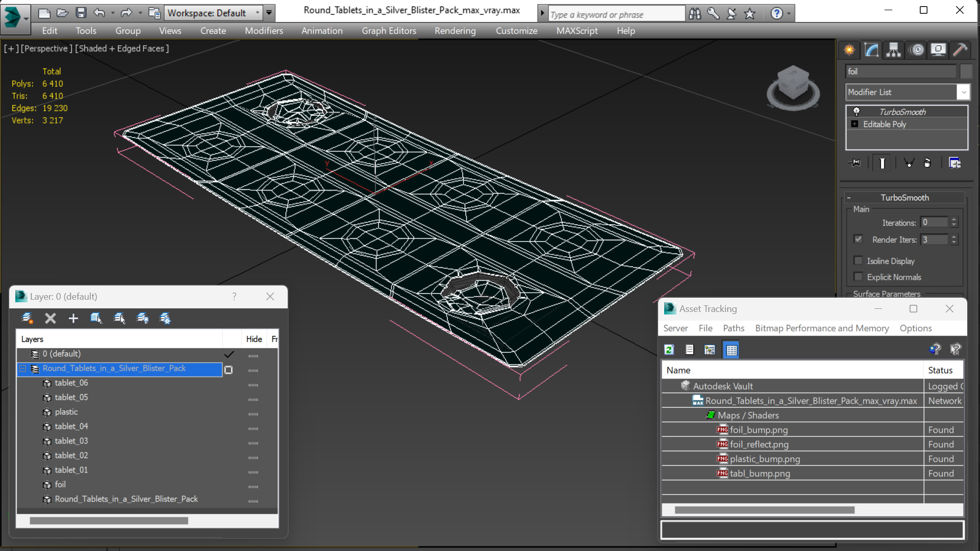Click the [Shaded + Edged Faces] label
This screenshot has width=980, height=551.
(x=122, y=48)
